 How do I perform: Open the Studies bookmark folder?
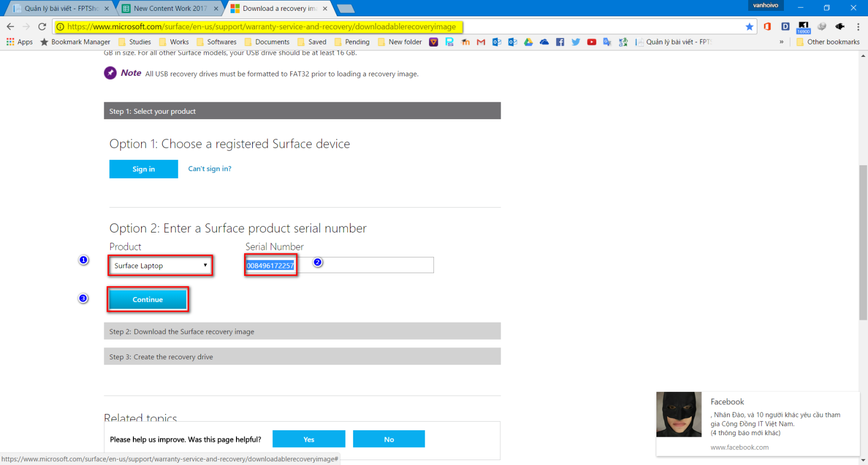tap(135, 42)
